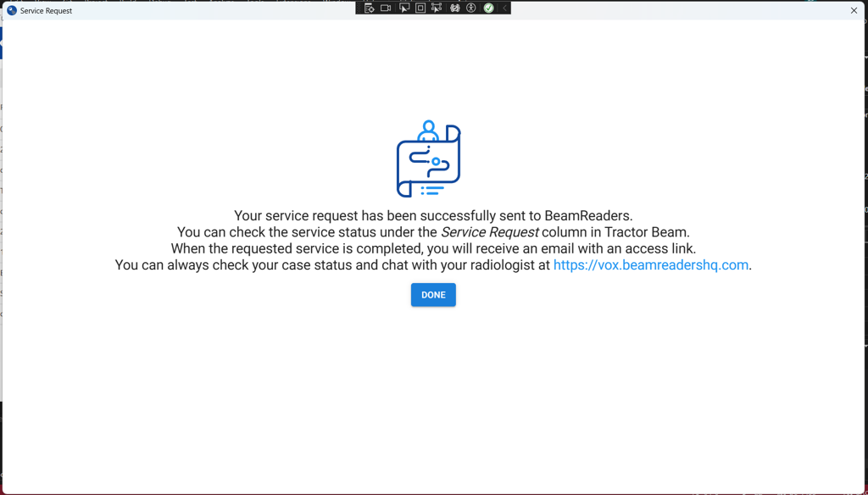Viewport: 868px width, 495px height.
Task: Click the Hot Reload icon in debug toolbar
Action: (x=455, y=8)
